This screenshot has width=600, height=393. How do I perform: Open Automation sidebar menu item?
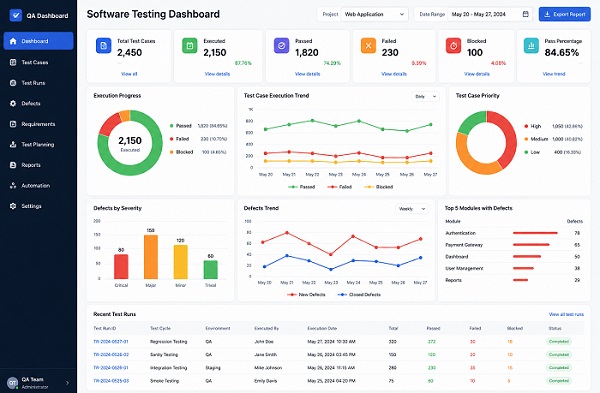click(x=38, y=186)
